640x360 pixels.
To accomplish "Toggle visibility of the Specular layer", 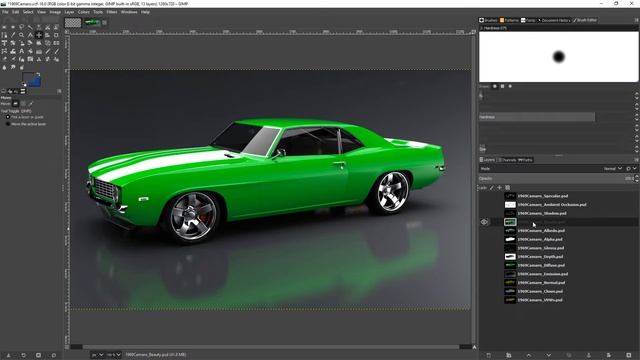I will [484, 196].
